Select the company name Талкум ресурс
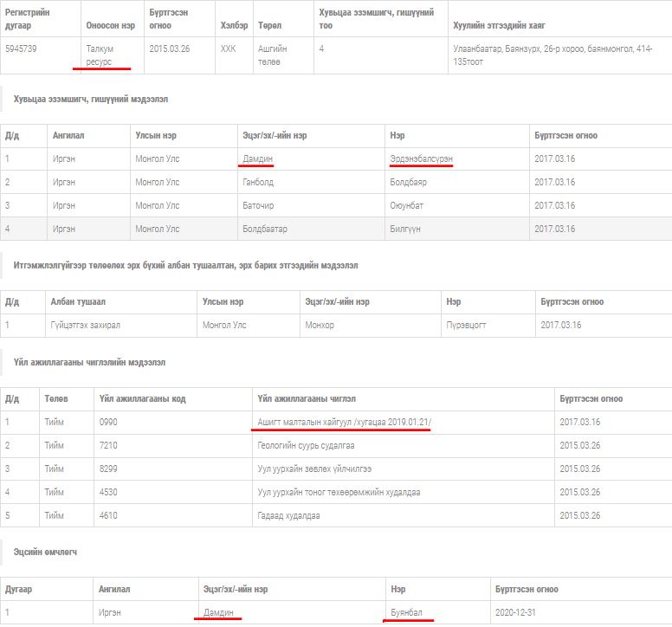This screenshot has height=627, width=672. point(100,55)
